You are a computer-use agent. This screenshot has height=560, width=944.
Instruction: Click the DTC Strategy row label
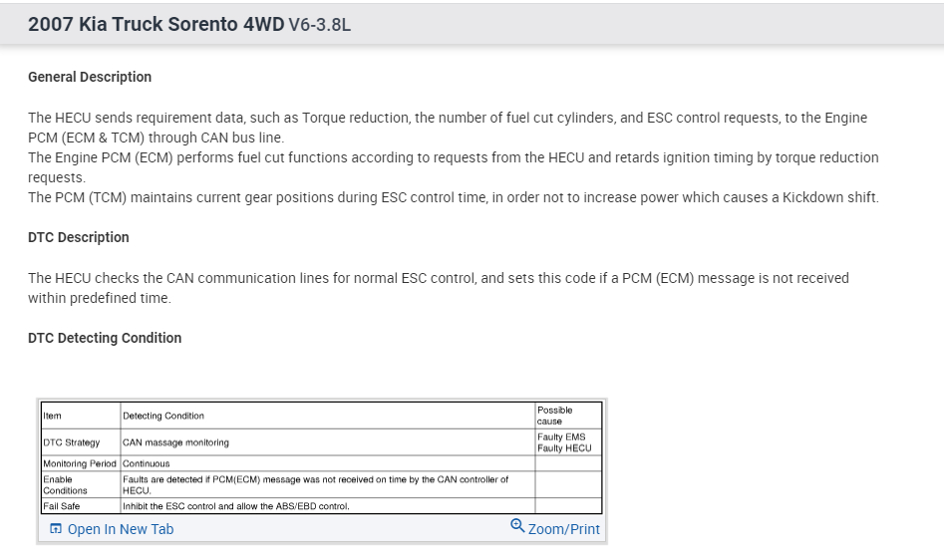[x=71, y=442]
